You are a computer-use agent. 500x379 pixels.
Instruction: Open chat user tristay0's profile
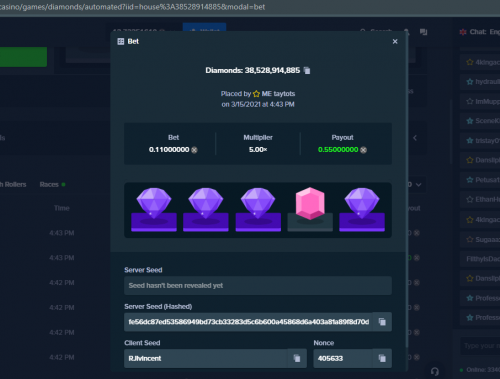(487, 141)
